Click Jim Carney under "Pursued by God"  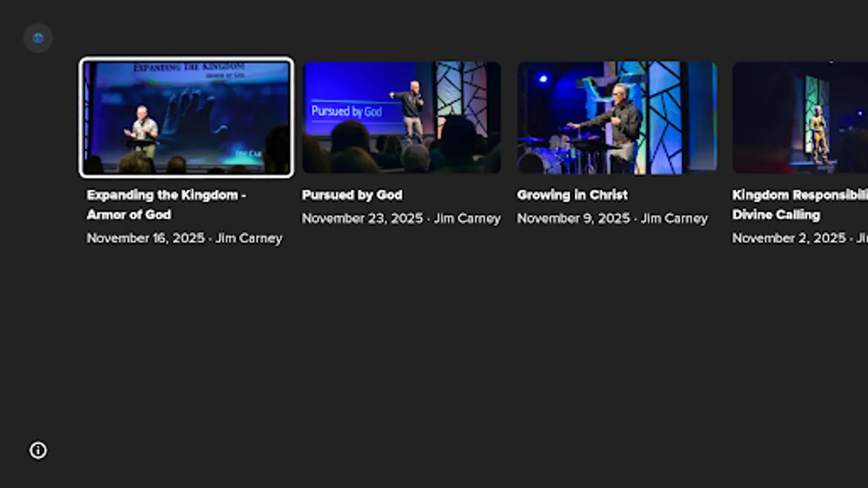coord(469,219)
